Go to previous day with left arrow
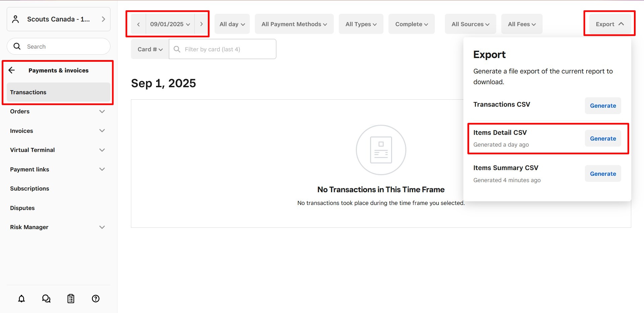Screen dimensions: 644x313 (138, 24)
